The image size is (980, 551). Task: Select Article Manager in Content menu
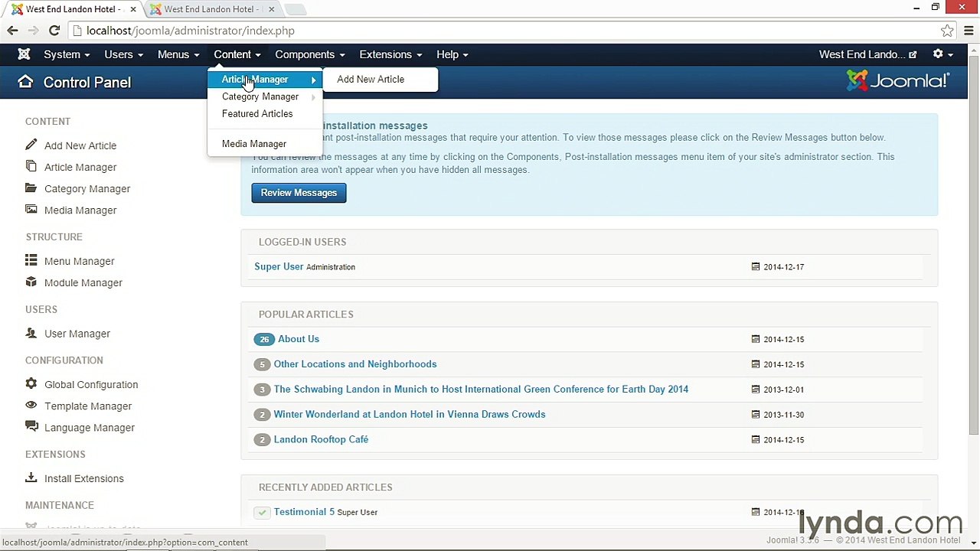point(264,80)
